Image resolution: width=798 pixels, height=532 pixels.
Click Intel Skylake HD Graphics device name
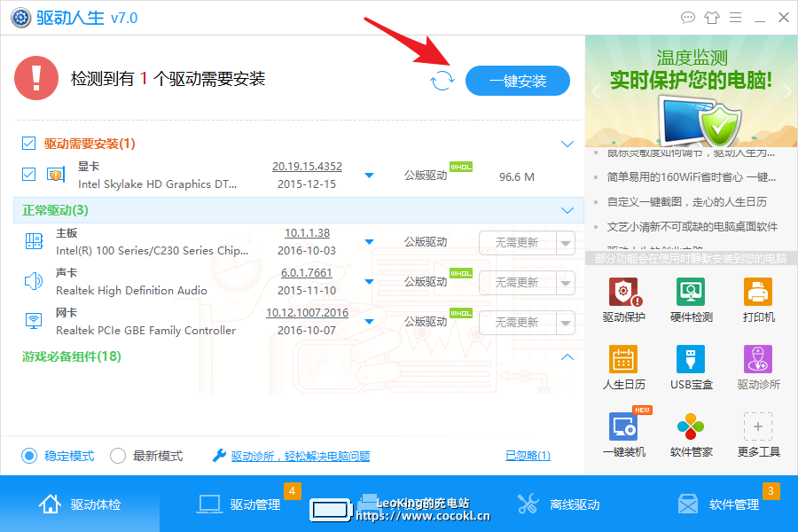click(157, 184)
